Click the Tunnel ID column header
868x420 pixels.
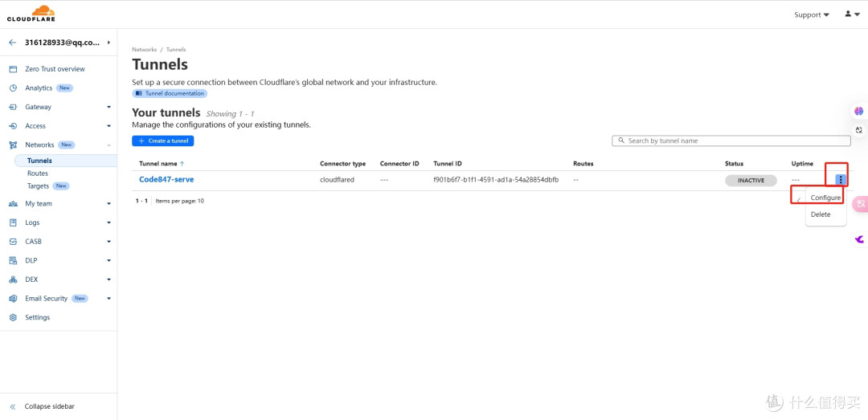[x=448, y=164]
